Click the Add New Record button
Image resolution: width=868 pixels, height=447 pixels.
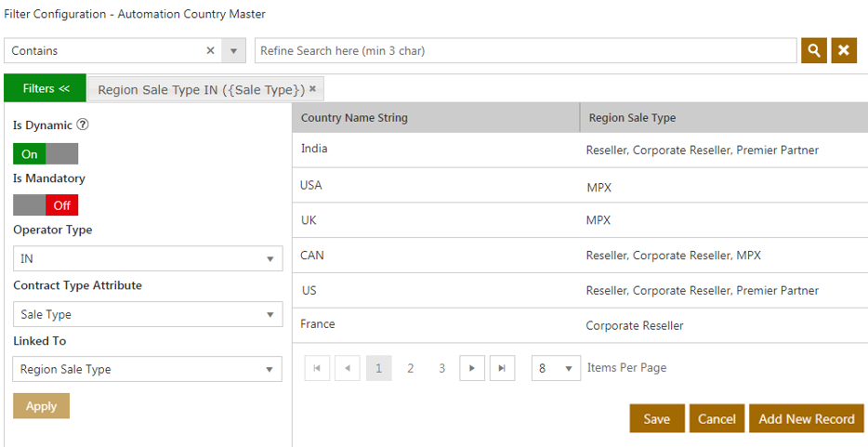806,419
